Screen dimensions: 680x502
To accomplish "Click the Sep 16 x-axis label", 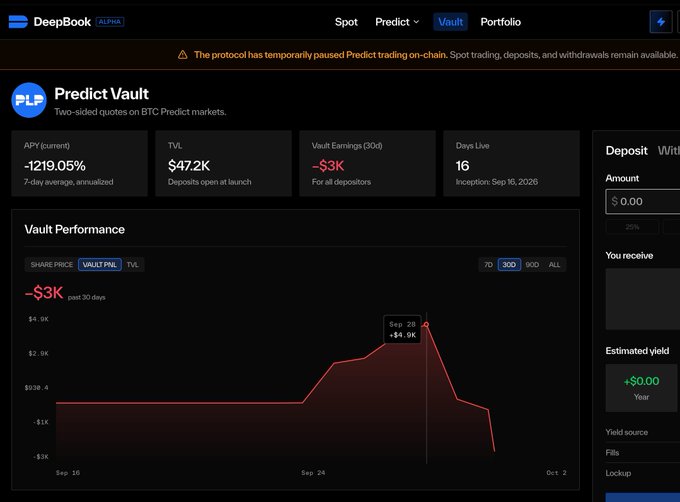I will click(68, 473).
